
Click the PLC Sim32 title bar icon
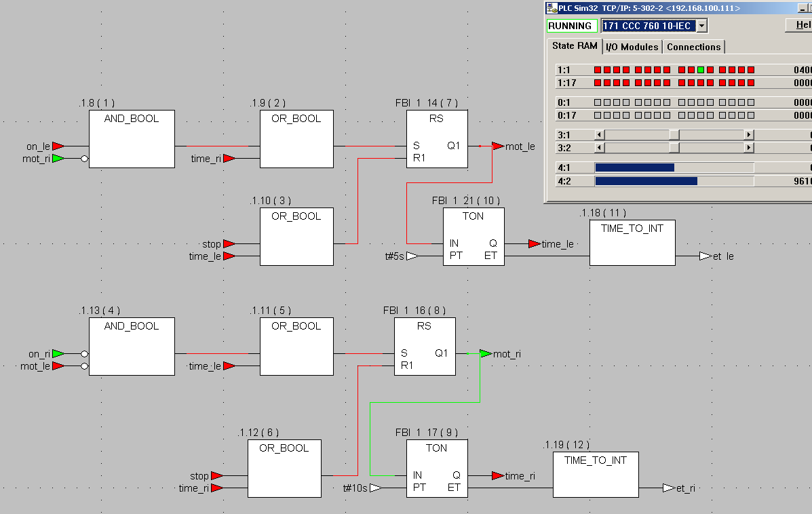pyautogui.click(x=552, y=7)
